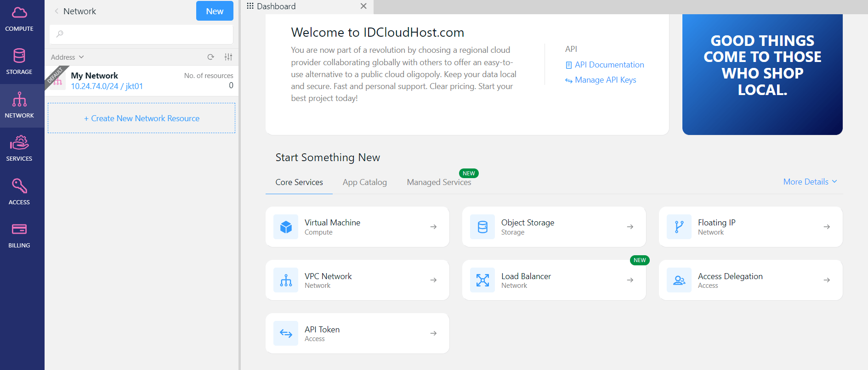Screen dimensions: 868x370
Task: Open the Compute section in sidebar
Action: [19, 19]
